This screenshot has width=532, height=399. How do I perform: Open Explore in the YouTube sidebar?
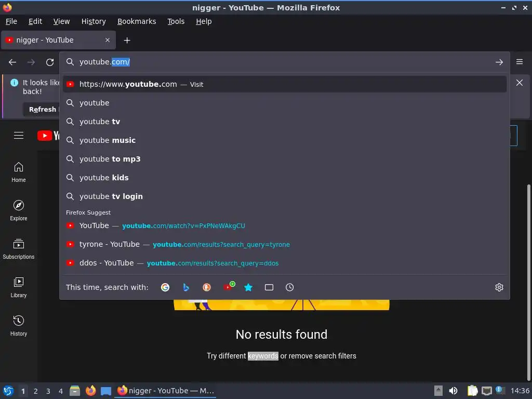(x=19, y=211)
